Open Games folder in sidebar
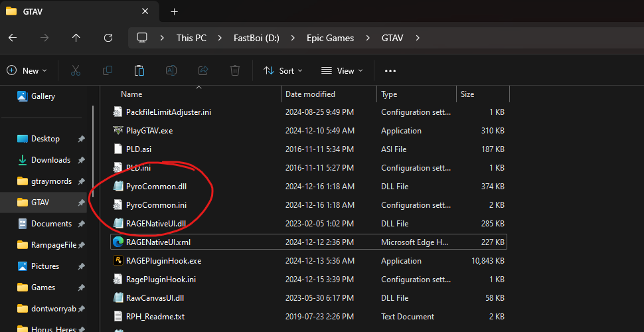644x332 pixels. tap(43, 288)
